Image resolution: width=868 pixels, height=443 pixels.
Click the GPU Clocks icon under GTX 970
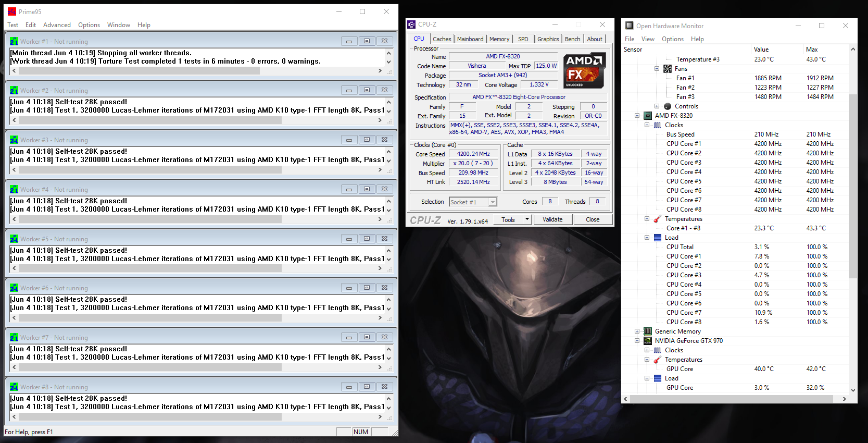point(658,350)
